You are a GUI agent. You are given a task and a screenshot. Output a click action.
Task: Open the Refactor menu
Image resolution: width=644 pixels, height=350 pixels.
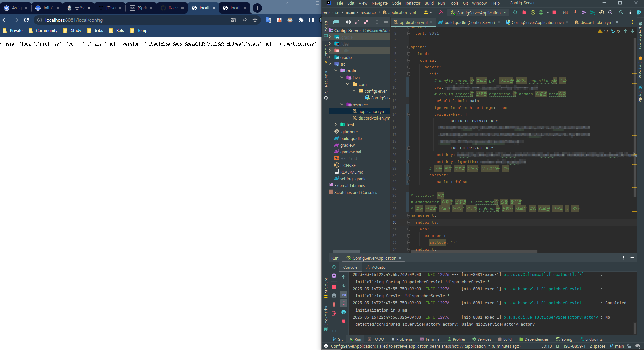pyautogui.click(x=413, y=3)
